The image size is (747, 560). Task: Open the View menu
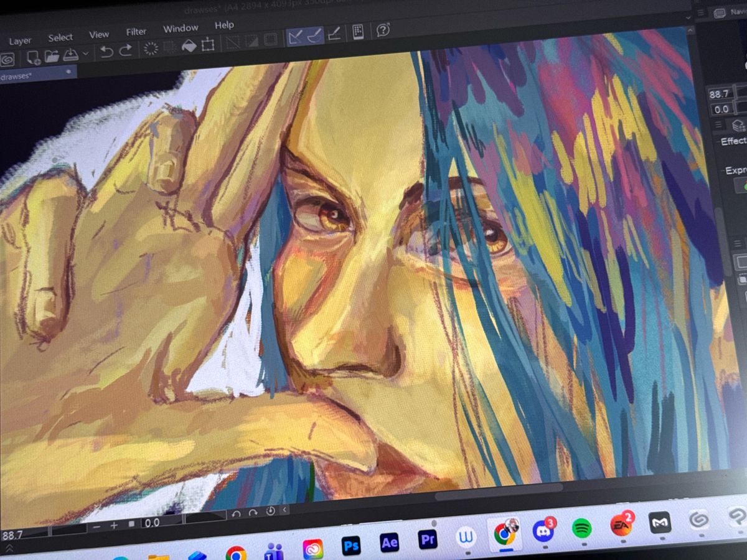pyautogui.click(x=99, y=34)
